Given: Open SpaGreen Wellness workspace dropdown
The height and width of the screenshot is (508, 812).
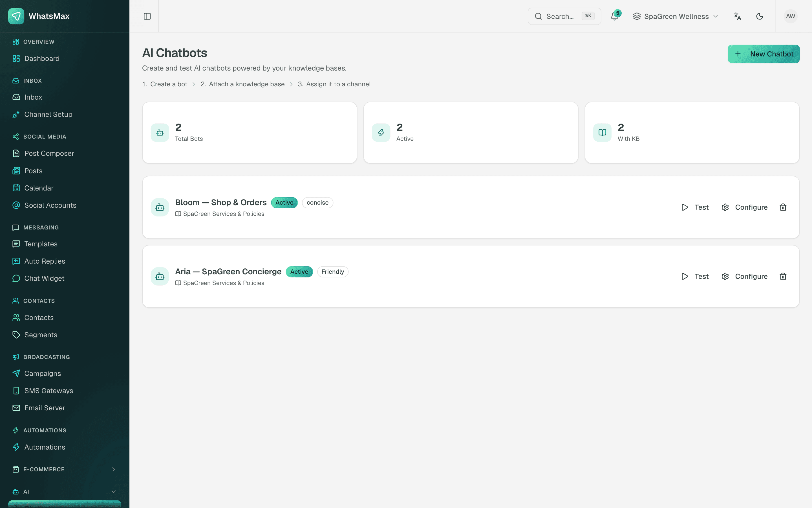Looking at the screenshot, I should click(x=675, y=16).
